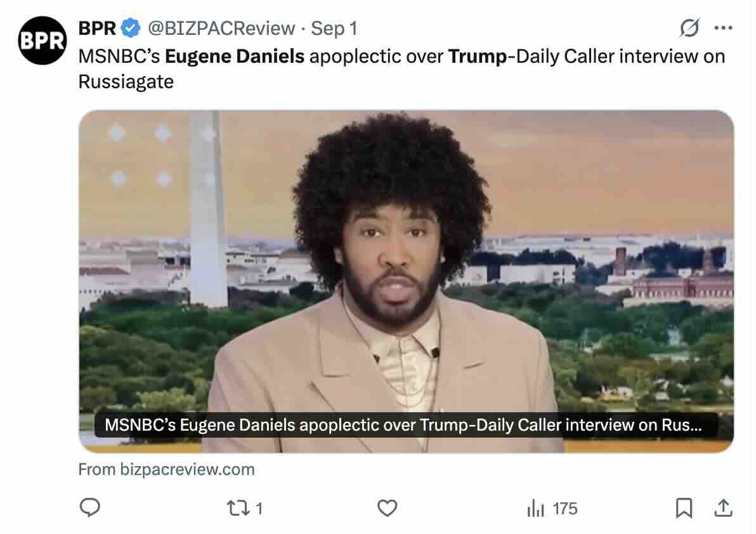Follow the From bizpacreview.com link
Viewport: 756px width, 534px height.
166,469
